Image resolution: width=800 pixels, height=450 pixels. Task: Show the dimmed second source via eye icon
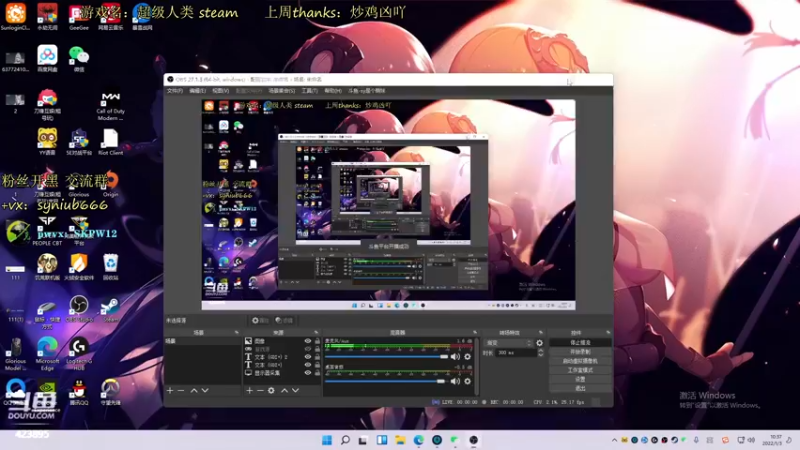[x=308, y=349]
